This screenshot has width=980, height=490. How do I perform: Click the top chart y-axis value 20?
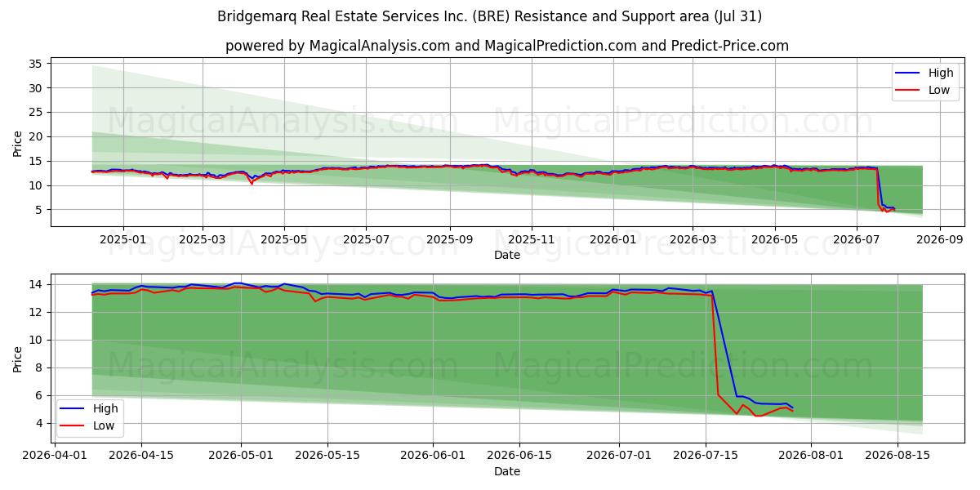point(36,136)
